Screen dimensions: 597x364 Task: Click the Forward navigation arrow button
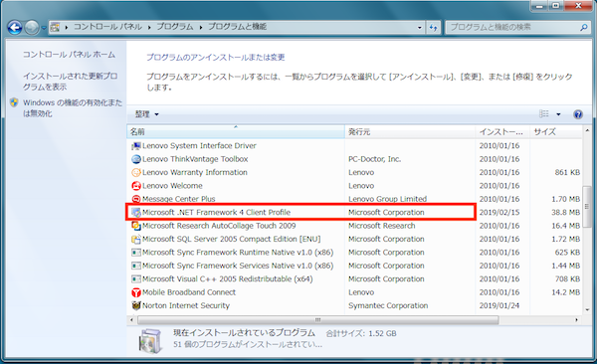click(x=32, y=28)
